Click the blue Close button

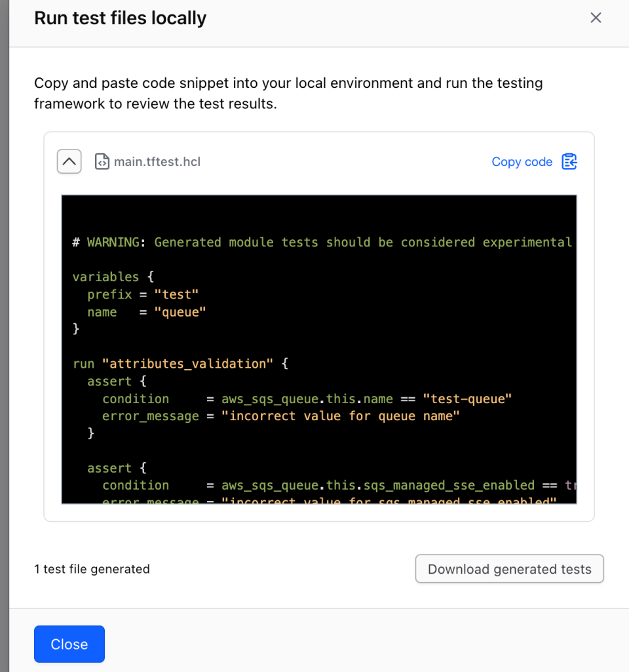click(x=69, y=644)
